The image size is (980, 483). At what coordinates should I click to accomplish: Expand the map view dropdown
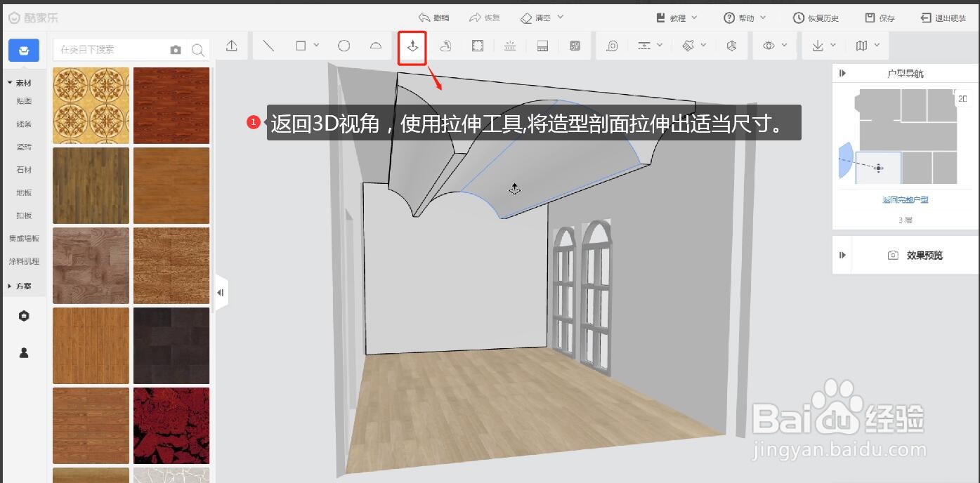pos(877,46)
